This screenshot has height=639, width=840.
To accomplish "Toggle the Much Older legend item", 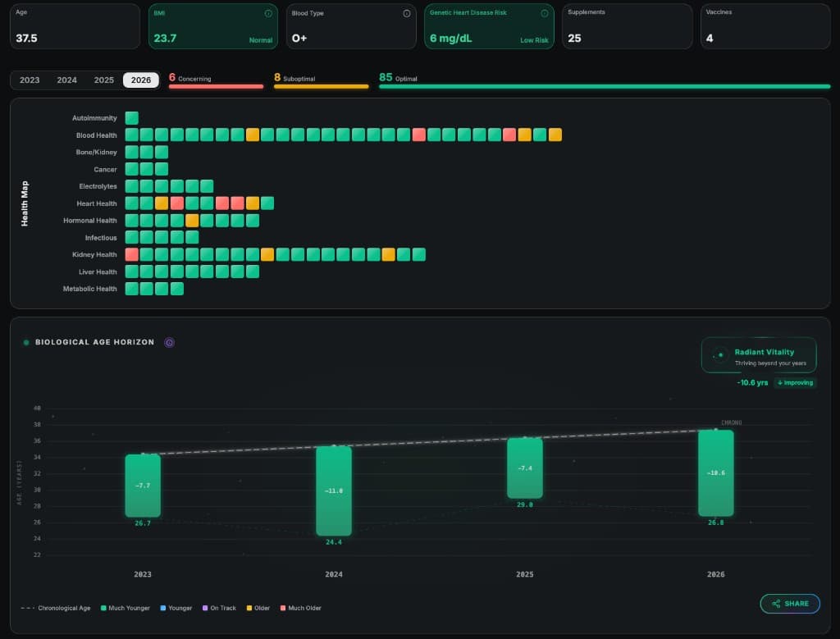I will [x=301, y=608].
